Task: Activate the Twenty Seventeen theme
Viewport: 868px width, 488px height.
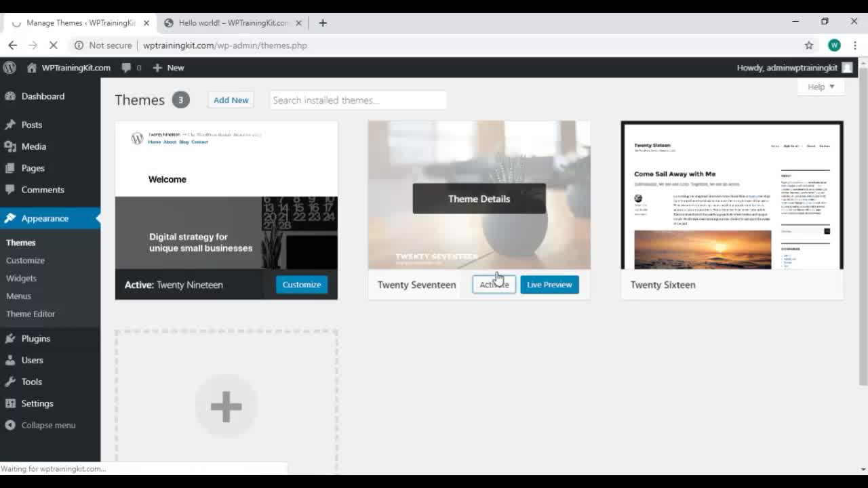Action: click(494, 285)
